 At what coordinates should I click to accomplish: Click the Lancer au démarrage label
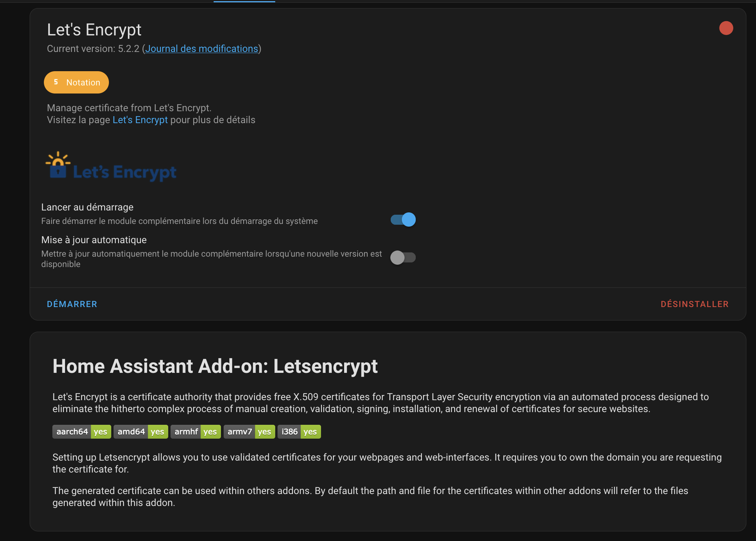pyautogui.click(x=87, y=207)
